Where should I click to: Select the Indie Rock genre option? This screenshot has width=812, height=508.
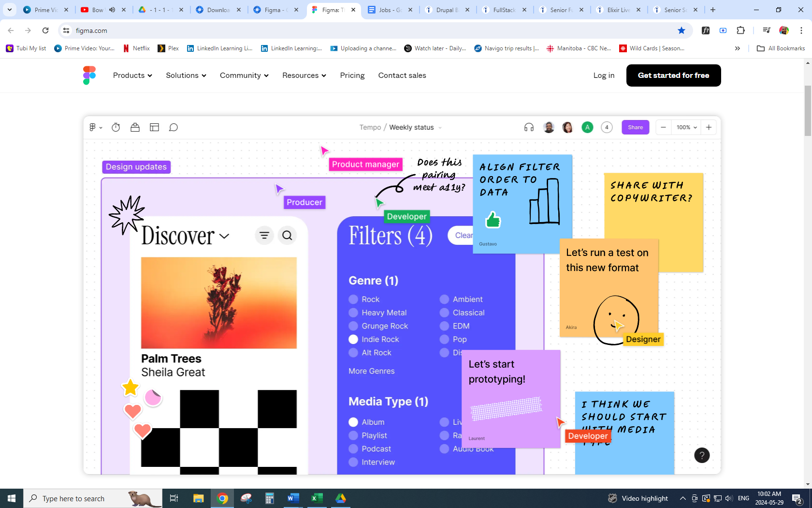point(353,339)
